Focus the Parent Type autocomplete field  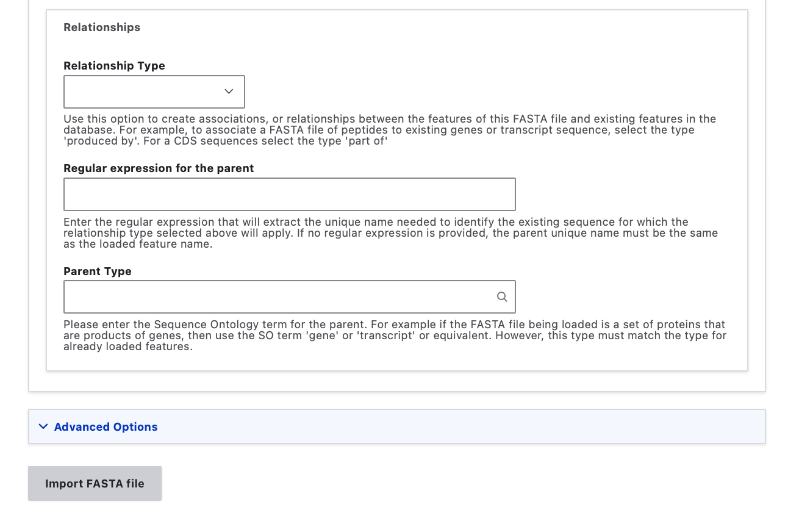(x=290, y=297)
